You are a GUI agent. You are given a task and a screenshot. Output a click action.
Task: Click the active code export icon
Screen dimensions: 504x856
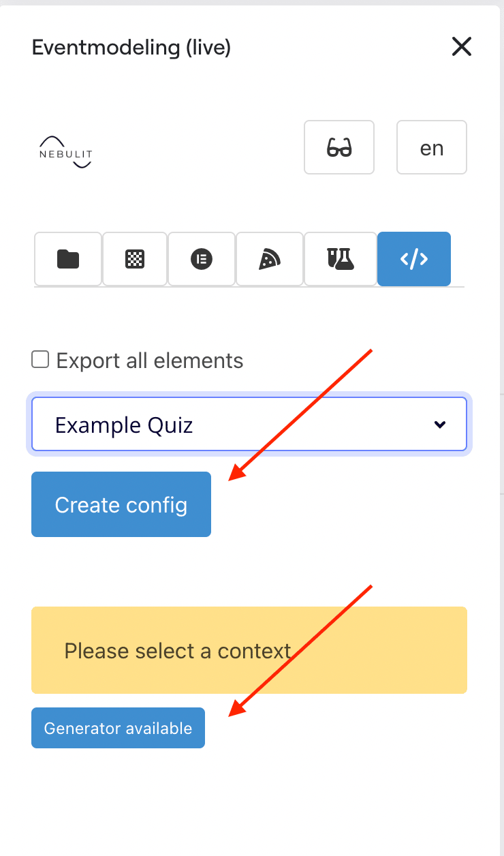[413, 259]
